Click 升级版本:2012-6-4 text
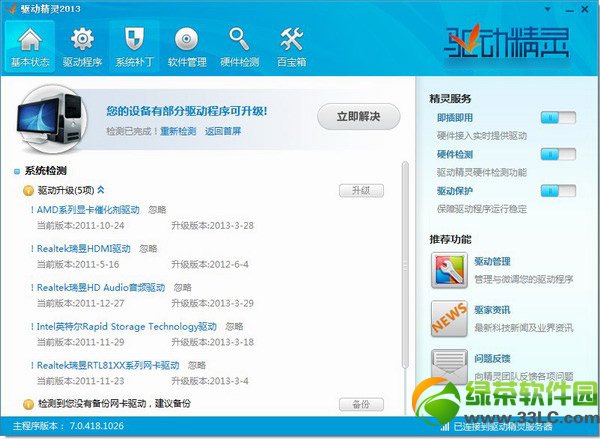Viewport: 600px width, 439px height. tap(210, 264)
